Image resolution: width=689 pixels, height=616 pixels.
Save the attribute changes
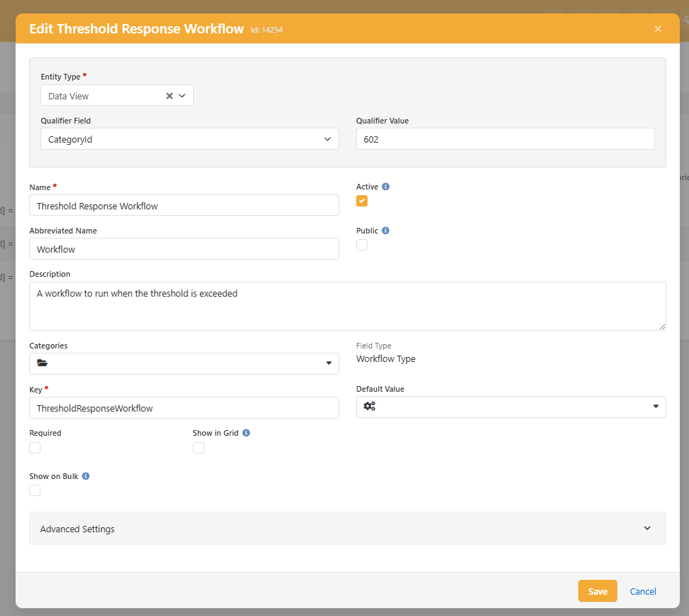click(597, 591)
